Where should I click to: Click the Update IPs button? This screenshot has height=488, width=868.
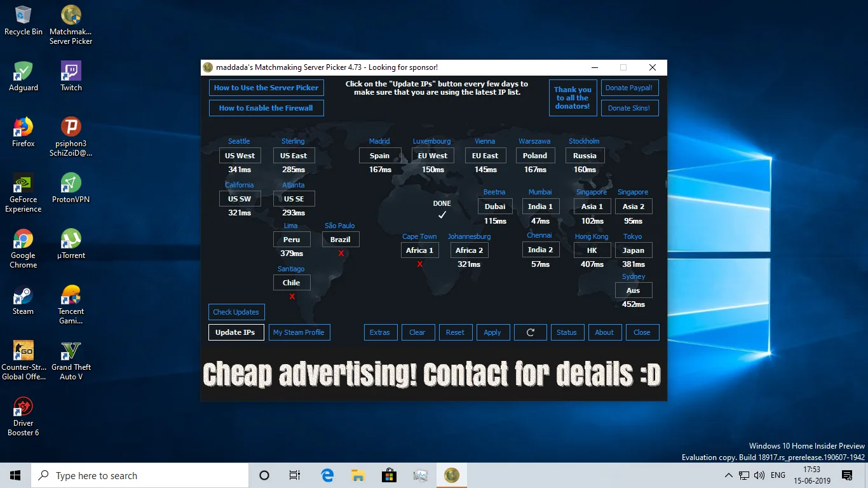[x=236, y=332]
